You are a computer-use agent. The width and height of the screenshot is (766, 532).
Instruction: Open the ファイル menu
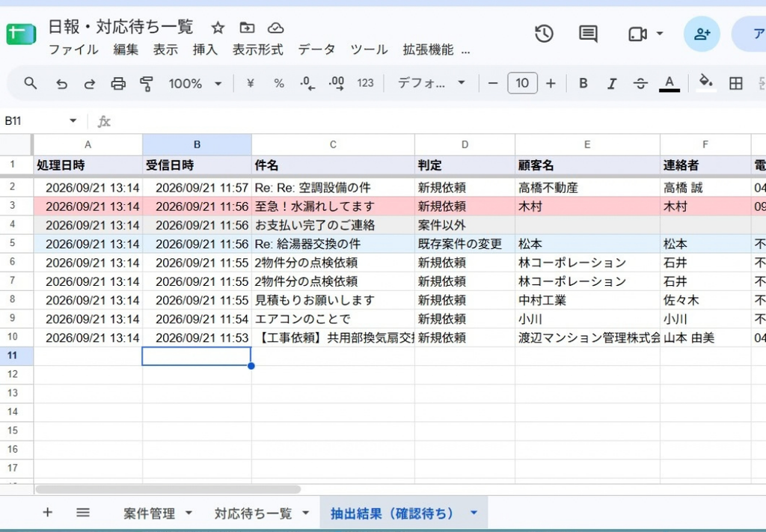[x=74, y=50]
